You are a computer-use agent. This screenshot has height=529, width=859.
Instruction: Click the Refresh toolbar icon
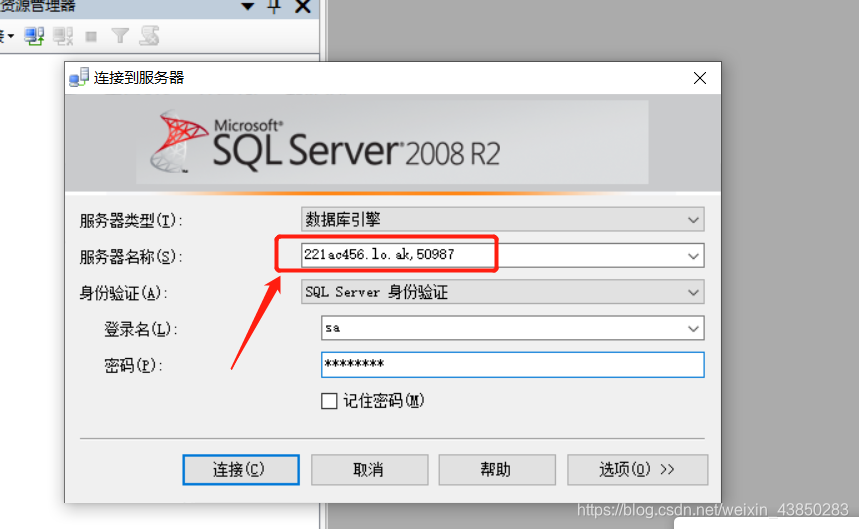(149, 36)
